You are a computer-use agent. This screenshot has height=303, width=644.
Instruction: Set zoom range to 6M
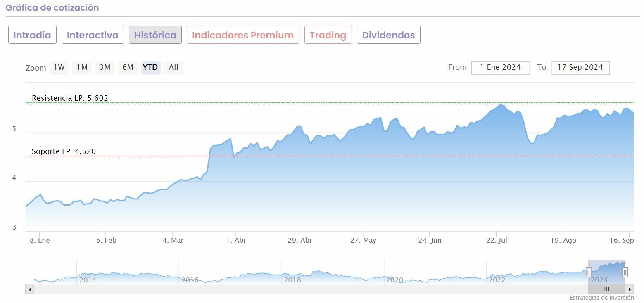[x=128, y=67]
